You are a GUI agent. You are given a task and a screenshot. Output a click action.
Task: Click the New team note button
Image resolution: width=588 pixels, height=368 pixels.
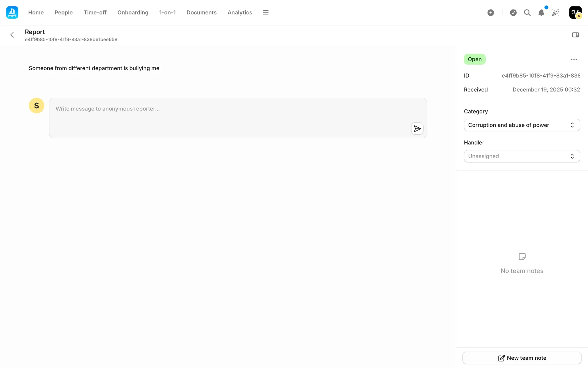(522, 358)
